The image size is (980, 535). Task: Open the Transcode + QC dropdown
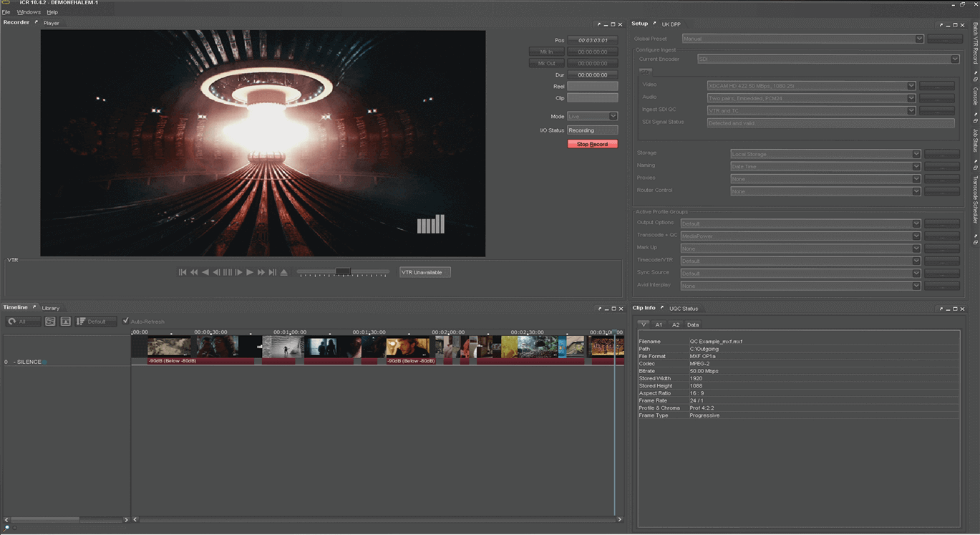point(800,236)
